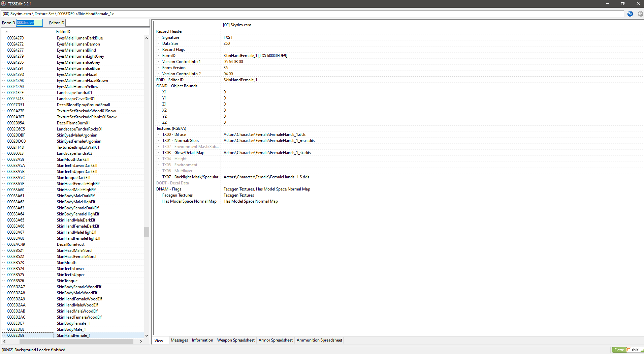644x354 pixels.
Task: Select the SkinHeadFemaleWoodElf record
Action: tap(79, 317)
